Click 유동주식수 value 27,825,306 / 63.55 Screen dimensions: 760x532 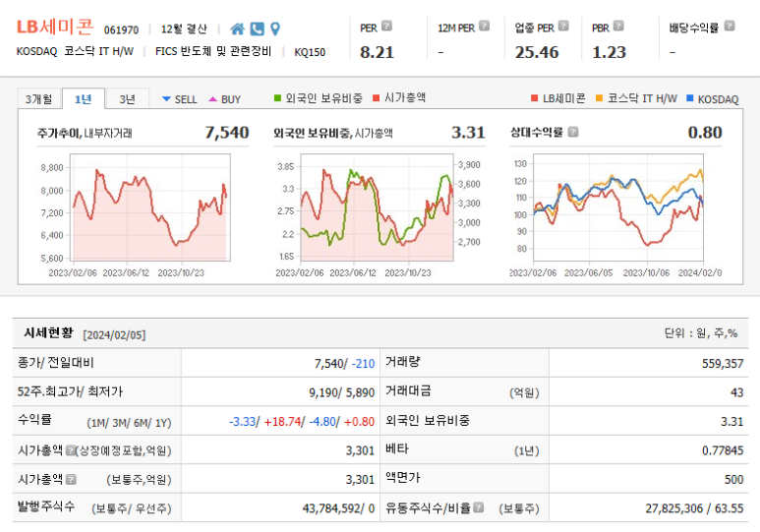pos(694,508)
